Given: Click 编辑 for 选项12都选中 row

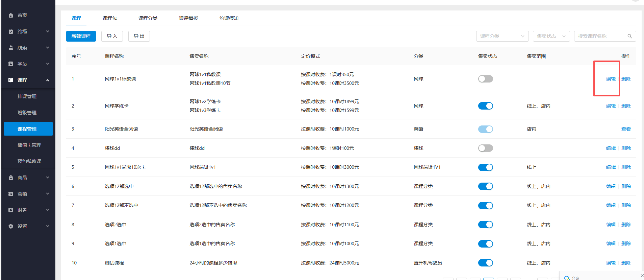Looking at the screenshot, I should click(611, 186).
